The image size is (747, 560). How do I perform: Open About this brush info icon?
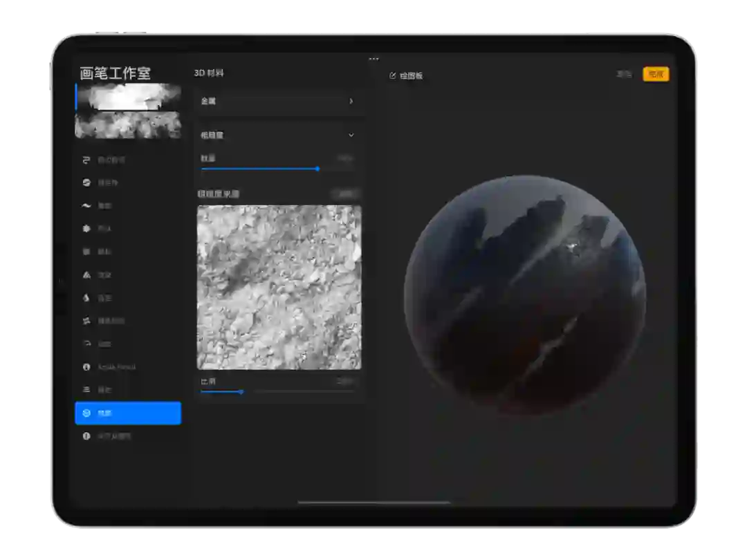pos(86,436)
